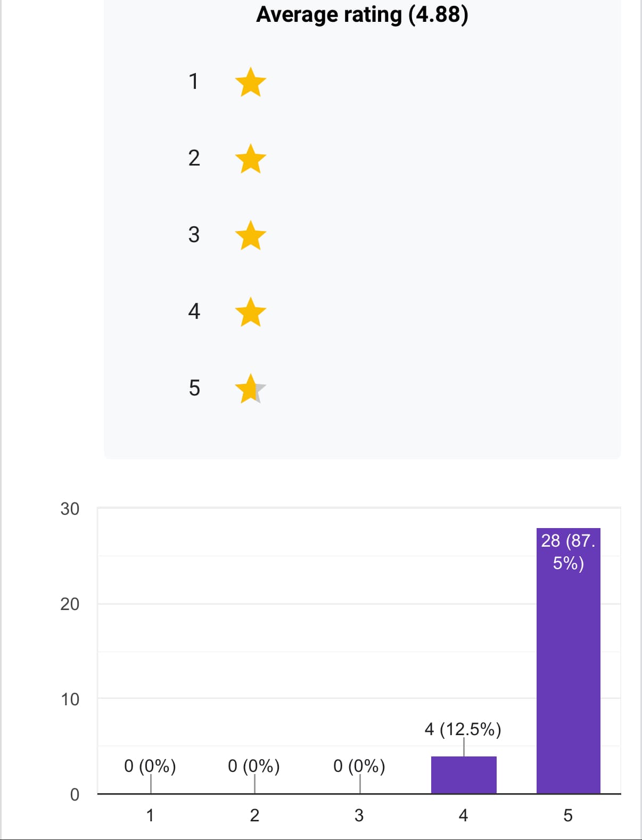Click the star next to number 3
This screenshot has height=840, width=642.
[x=250, y=236]
